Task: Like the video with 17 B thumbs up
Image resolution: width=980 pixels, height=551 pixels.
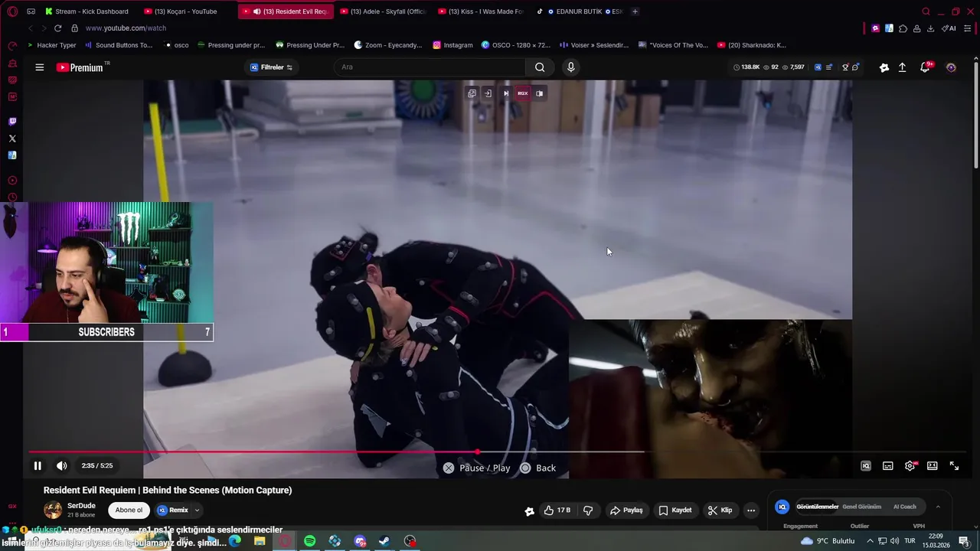Action: [557, 510]
